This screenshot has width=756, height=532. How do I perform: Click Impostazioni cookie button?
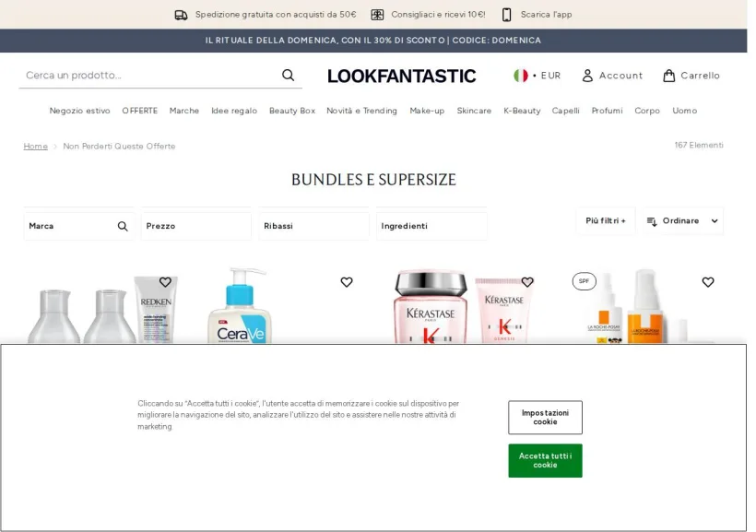point(545,417)
